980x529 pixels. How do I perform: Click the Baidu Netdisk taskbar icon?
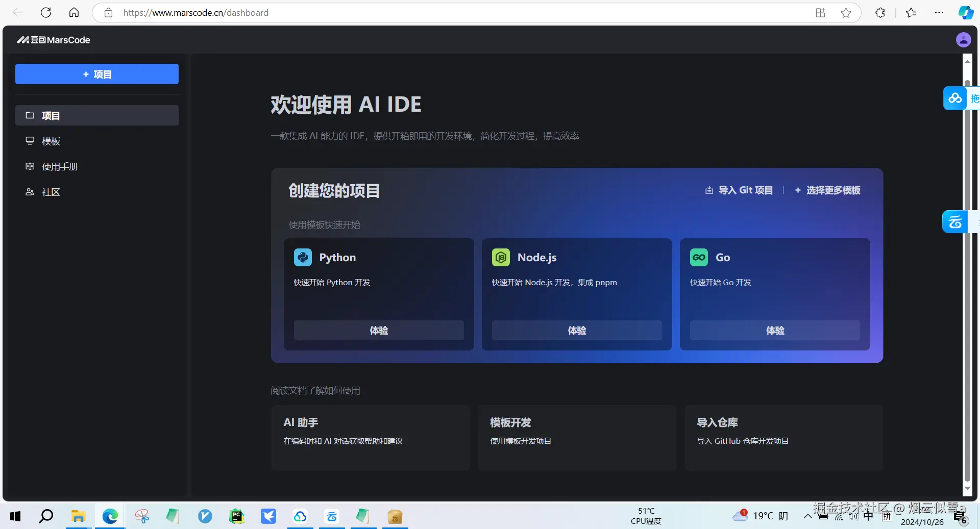click(300, 516)
